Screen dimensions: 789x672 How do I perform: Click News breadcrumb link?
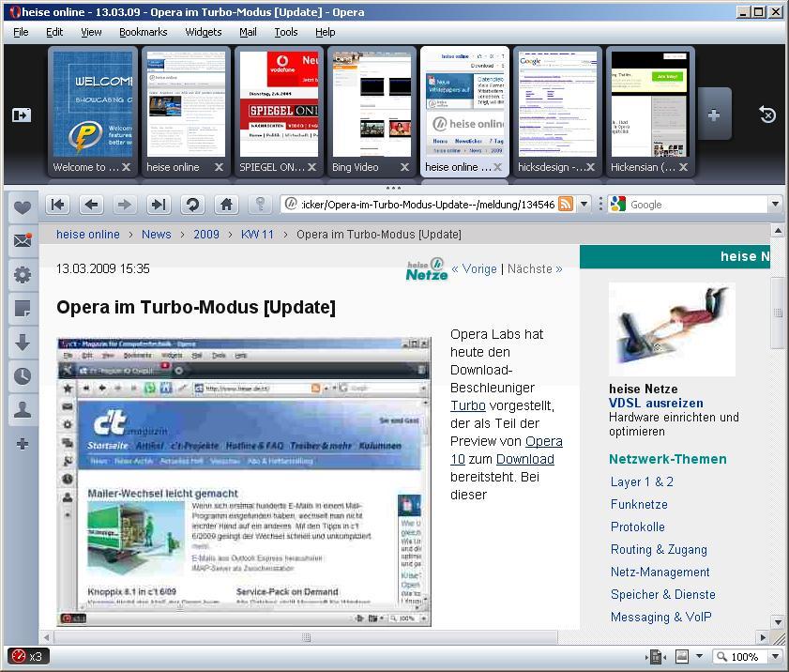click(x=157, y=234)
